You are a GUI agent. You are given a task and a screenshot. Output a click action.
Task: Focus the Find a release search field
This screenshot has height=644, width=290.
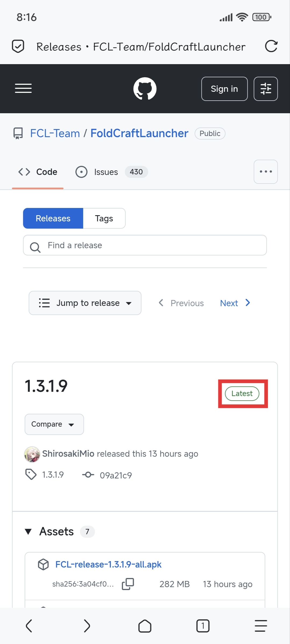(145, 245)
